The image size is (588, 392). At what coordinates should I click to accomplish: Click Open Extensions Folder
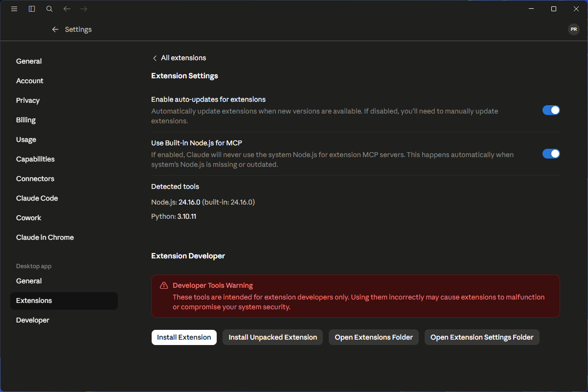click(x=374, y=337)
